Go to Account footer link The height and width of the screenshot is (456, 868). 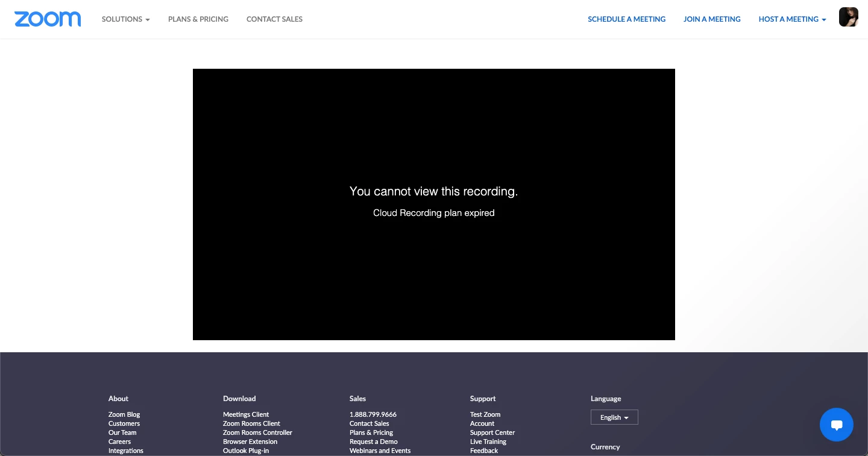(482, 423)
